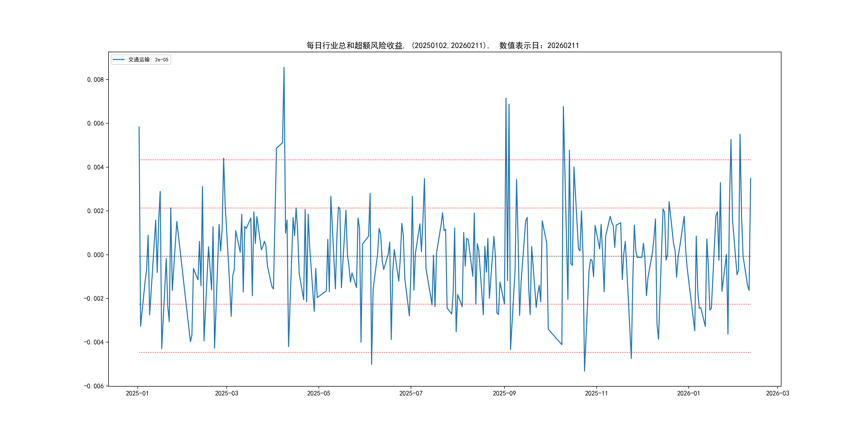Screen dimensions: 868x434
Task: Click the 2026-03 x-axis tick label
Action: 777,393
